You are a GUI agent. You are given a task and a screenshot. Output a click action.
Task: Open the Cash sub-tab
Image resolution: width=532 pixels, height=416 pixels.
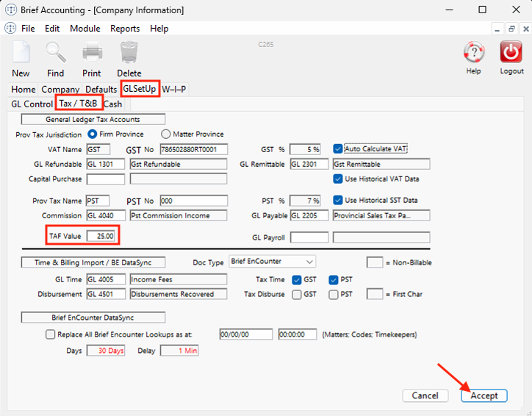click(x=112, y=104)
